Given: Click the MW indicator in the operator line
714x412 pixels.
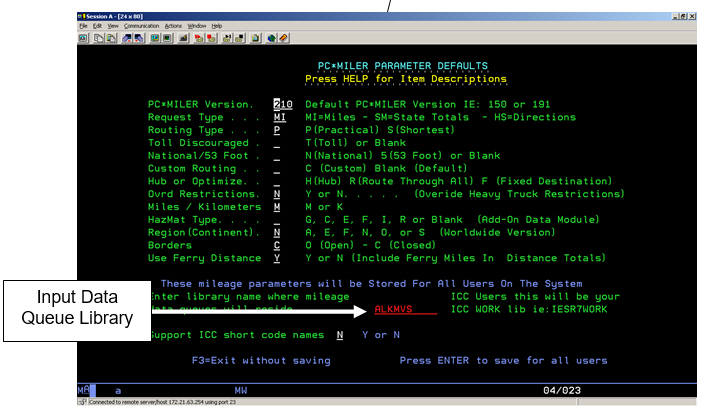Looking at the screenshot, I should tap(241, 391).
